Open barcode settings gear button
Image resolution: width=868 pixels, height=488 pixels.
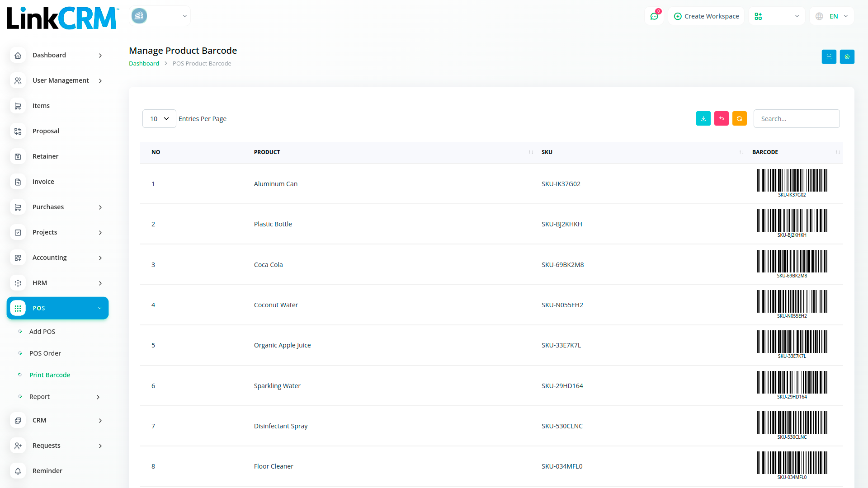[847, 57]
